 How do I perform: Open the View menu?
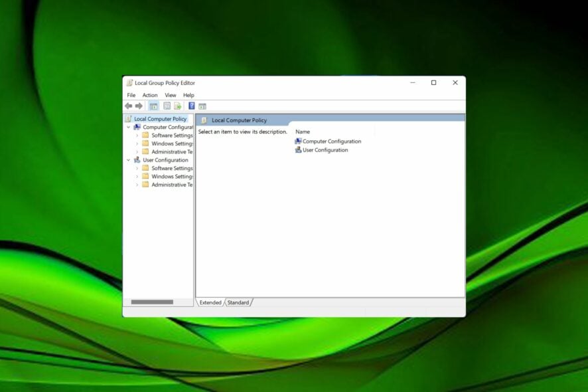coord(171,95)
